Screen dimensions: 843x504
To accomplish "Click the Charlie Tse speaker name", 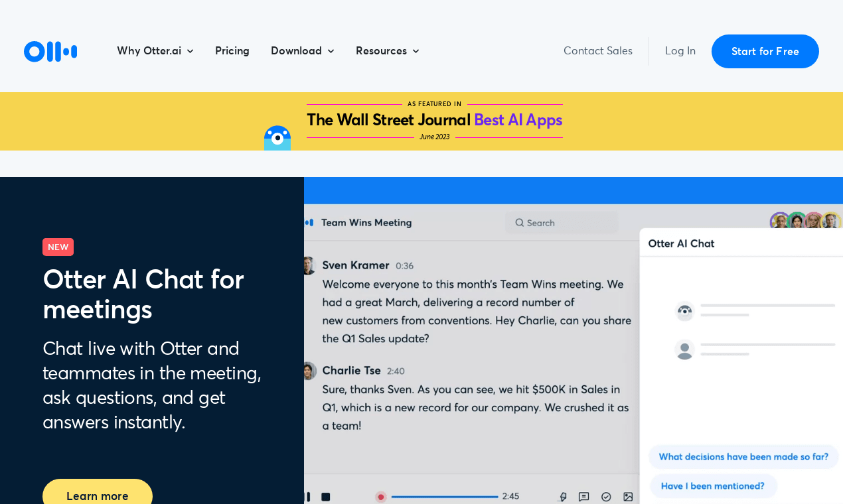I will click(352, 371).
